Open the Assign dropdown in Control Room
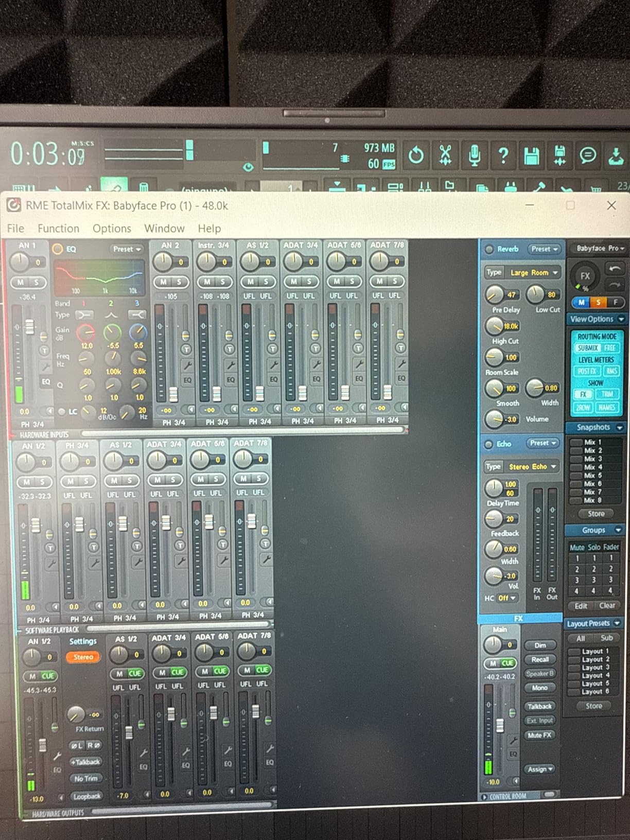 (x=540, y=769)
